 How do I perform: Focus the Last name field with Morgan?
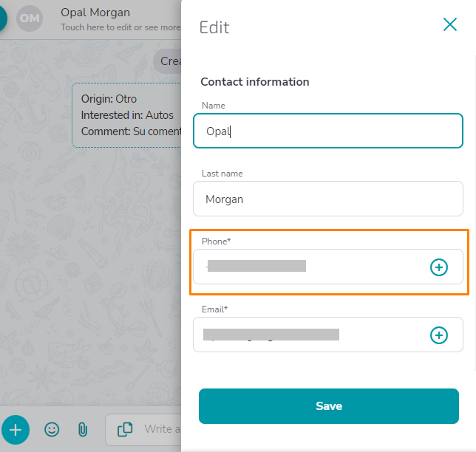pyautogui.click(x=328, y=199)
